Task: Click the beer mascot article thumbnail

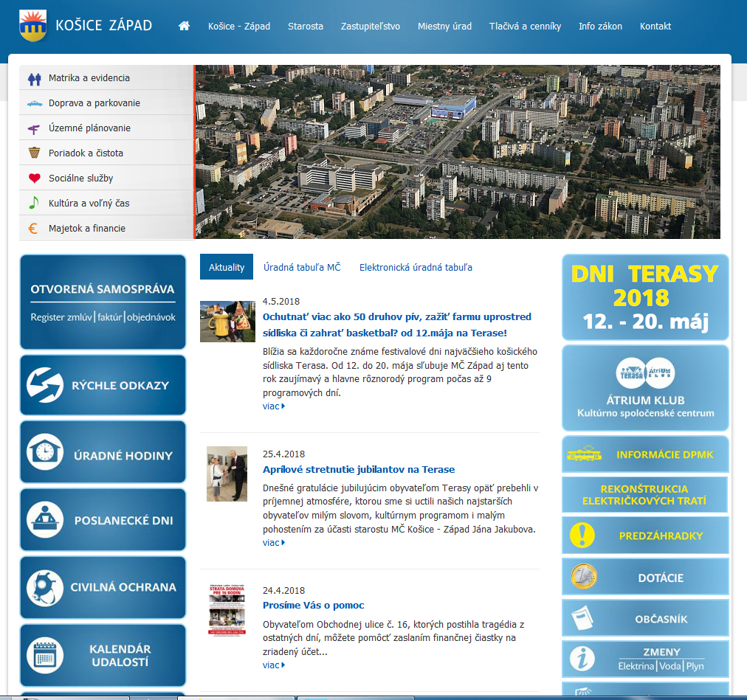Action: coord(227,322)
